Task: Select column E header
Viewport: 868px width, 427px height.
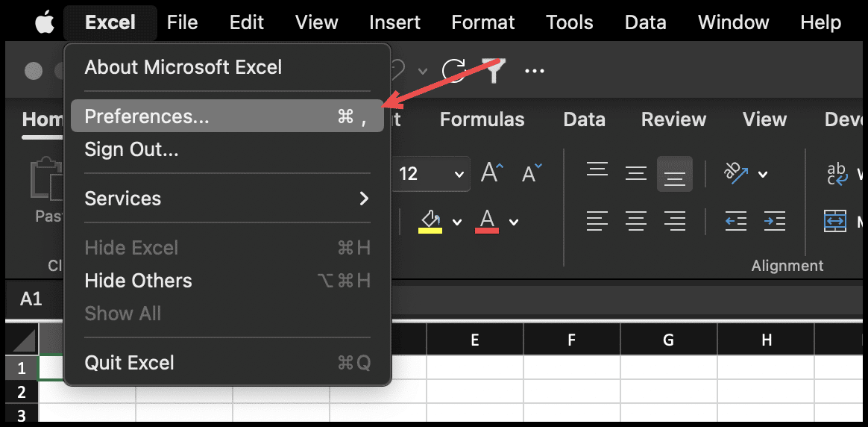Action: pos(475,340)
